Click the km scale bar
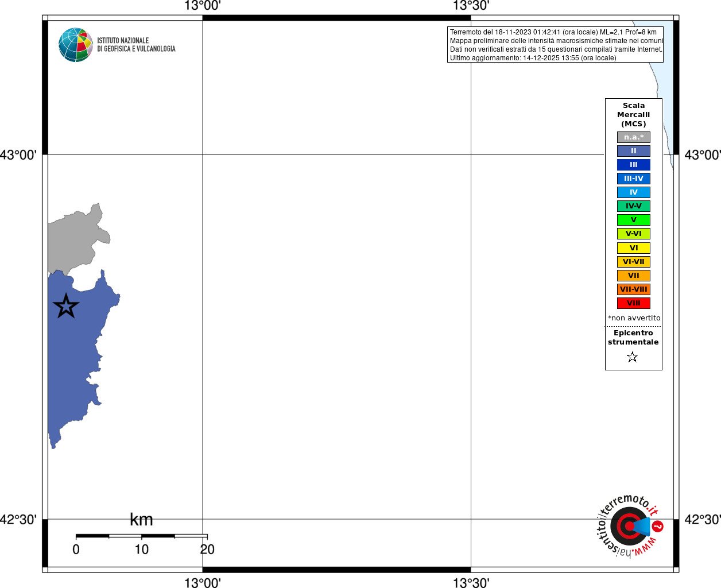The image size is (721, 588). click(x=142, y=536)
